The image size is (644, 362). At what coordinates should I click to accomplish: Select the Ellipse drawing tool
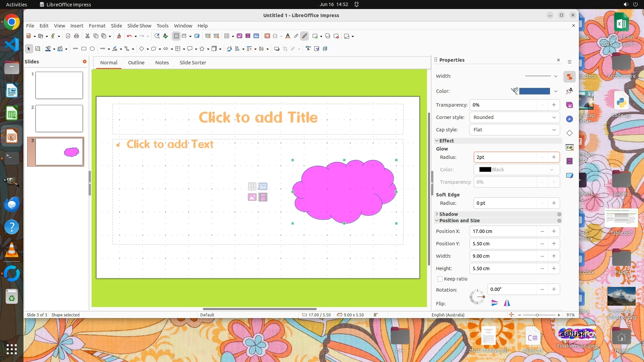point(92,49)
